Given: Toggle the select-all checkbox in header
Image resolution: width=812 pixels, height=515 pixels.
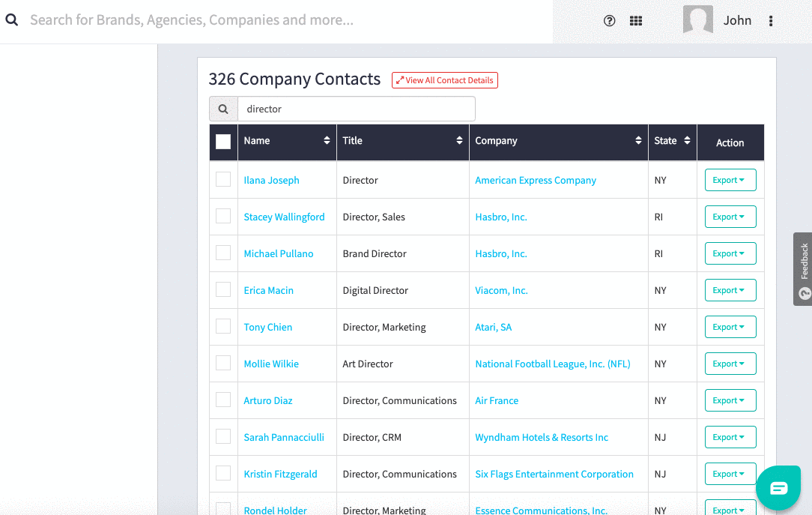Looking at the screenshot, I should (223, 142).
